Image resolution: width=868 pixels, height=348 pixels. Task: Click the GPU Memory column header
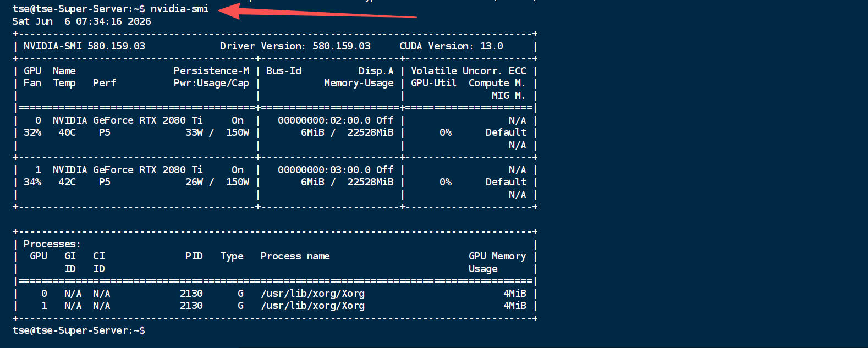497,256
